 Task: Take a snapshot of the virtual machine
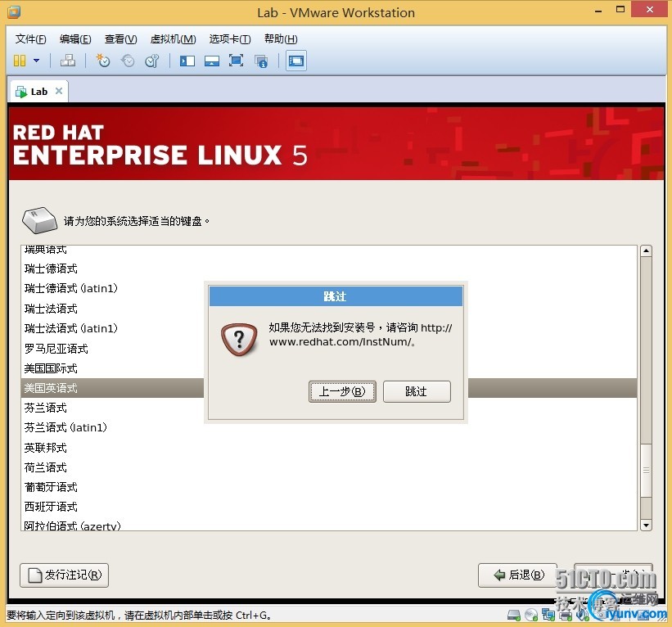click(x=103, y=61)
